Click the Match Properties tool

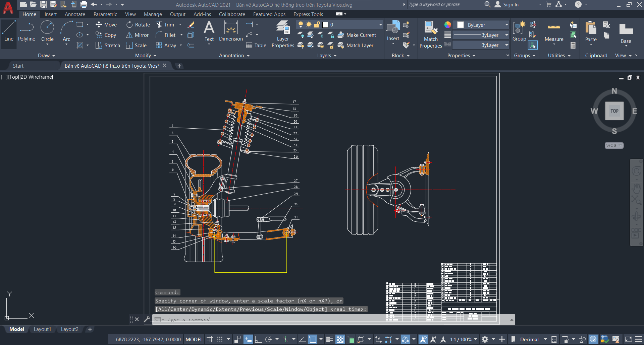click(x=431, y=34)
